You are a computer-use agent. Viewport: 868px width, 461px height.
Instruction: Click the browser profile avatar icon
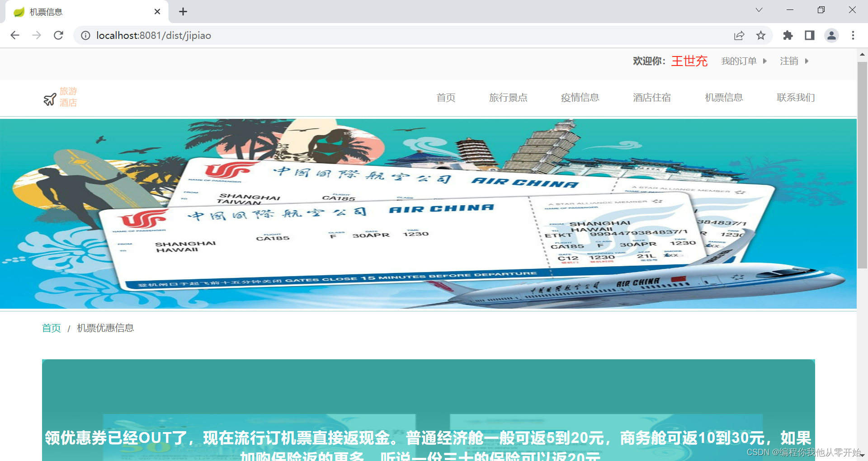(832, 35)
